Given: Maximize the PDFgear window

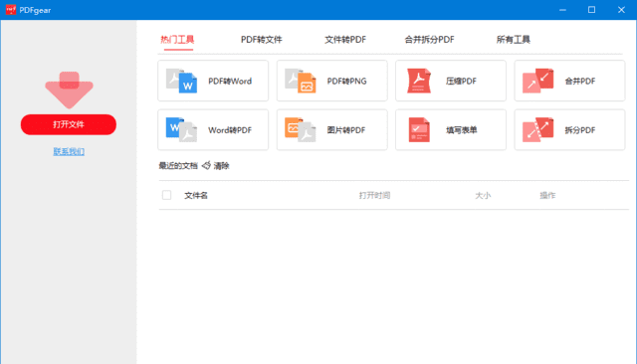Looking at the screenshot, I should tap(592, 10).
